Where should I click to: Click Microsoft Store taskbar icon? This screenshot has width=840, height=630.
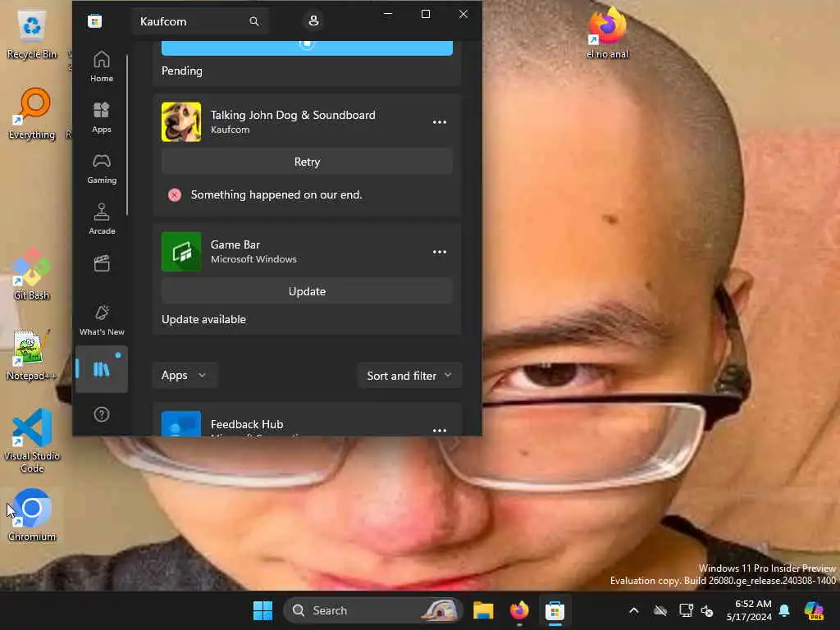pos(555,610)
